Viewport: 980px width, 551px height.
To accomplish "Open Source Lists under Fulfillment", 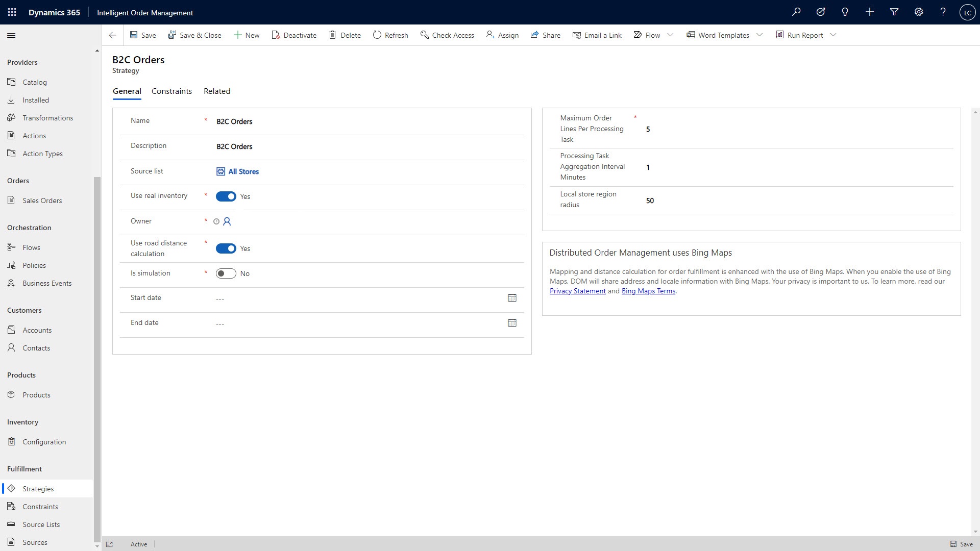I will (x=47, y=524).
